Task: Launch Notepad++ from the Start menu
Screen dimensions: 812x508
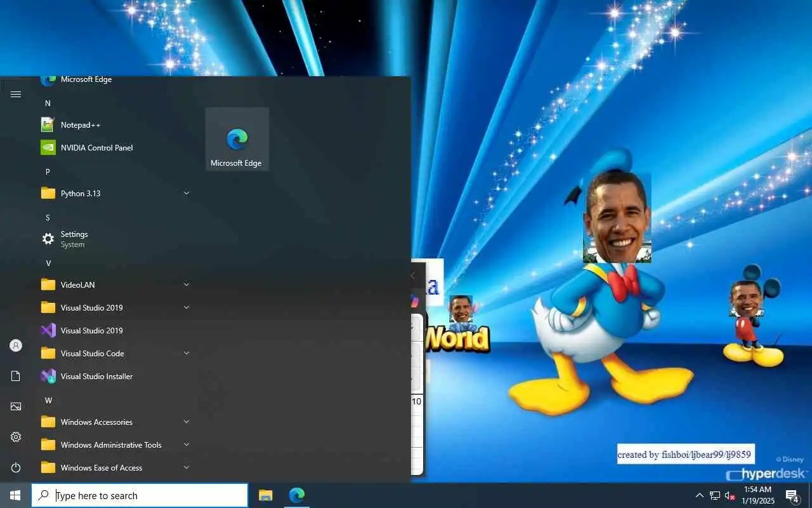Action: coord(114,125)
